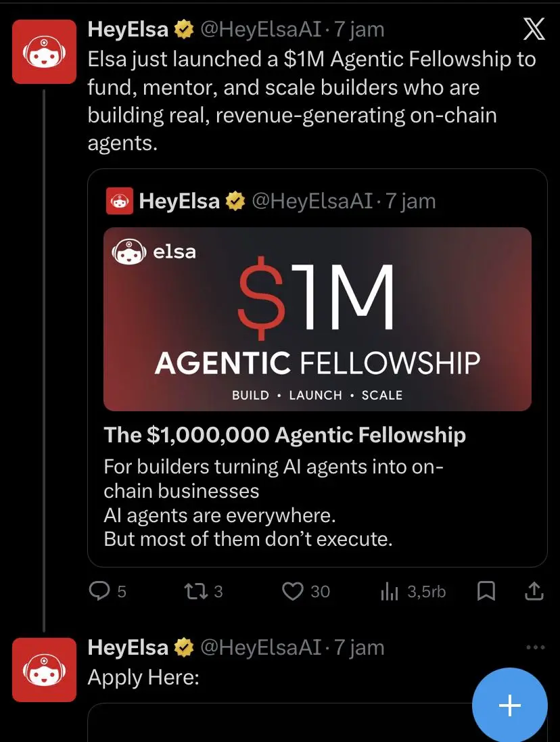Tap the first tweet's main text
The image size is (560, 742).
pyautogui.click(x=311, y=101)
